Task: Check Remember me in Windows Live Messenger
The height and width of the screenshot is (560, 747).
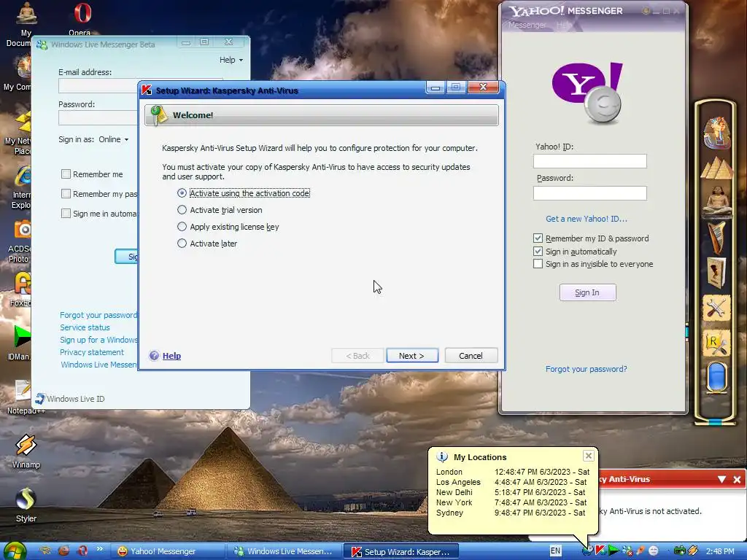Action: 66,174
